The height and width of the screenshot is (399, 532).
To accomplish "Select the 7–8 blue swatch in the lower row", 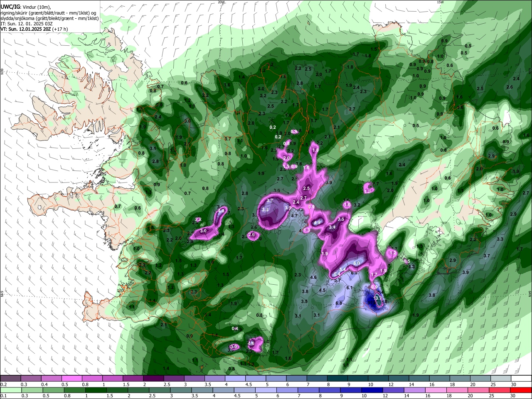I will click(309, 390).
